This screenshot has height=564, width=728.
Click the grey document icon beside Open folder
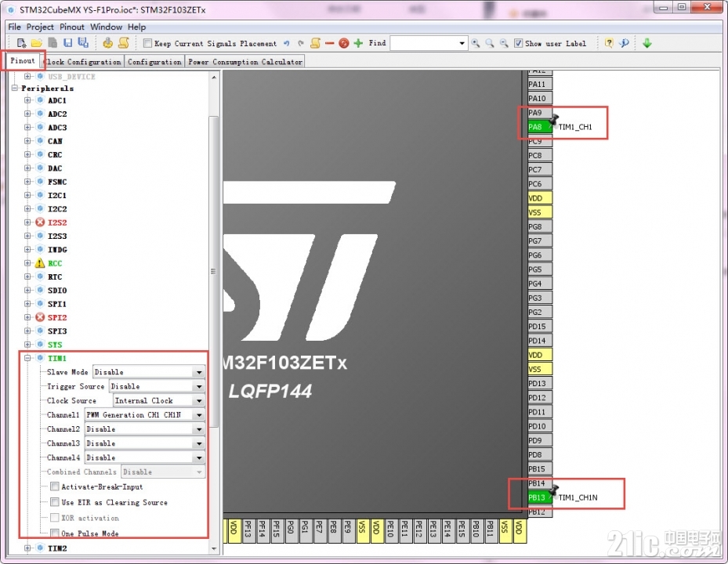(53, 43)
